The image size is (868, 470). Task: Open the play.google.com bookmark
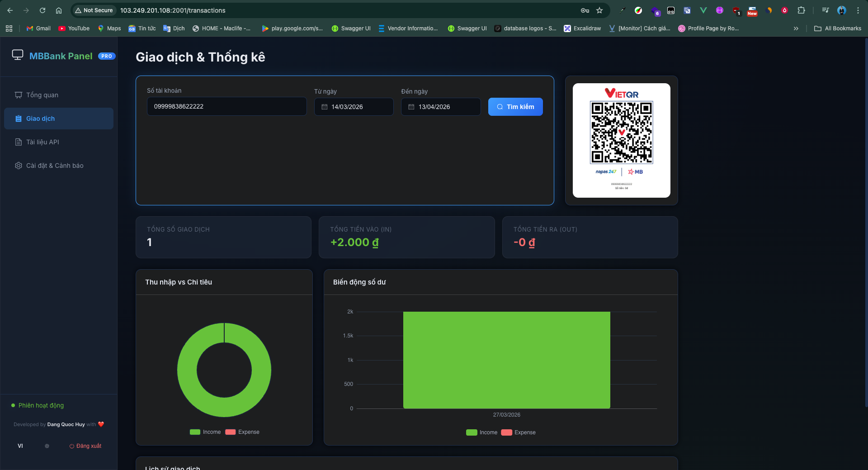point(292,28)
